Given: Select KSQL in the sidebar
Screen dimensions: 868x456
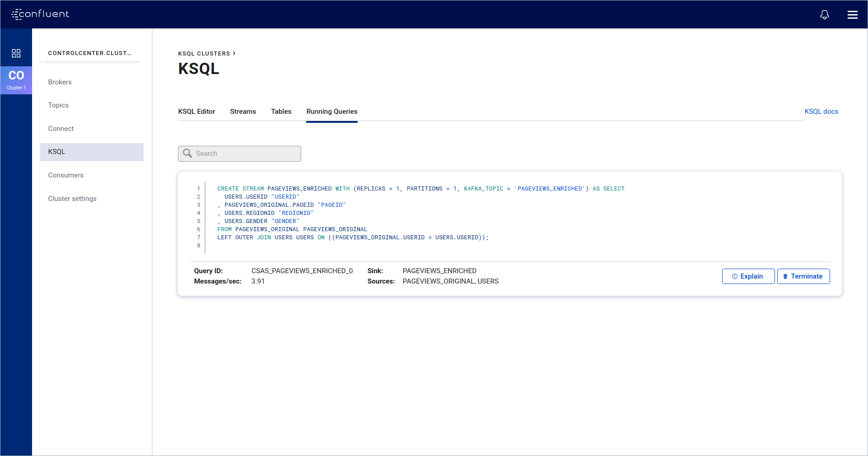Looking at the screenshot, I should [x=57, y=152].
